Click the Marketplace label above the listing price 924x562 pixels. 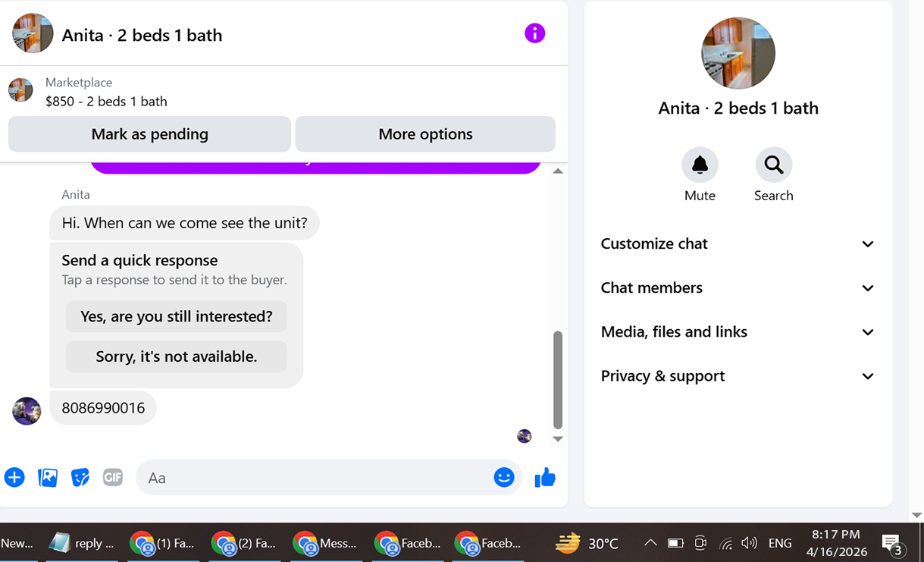tap(79, 82)
